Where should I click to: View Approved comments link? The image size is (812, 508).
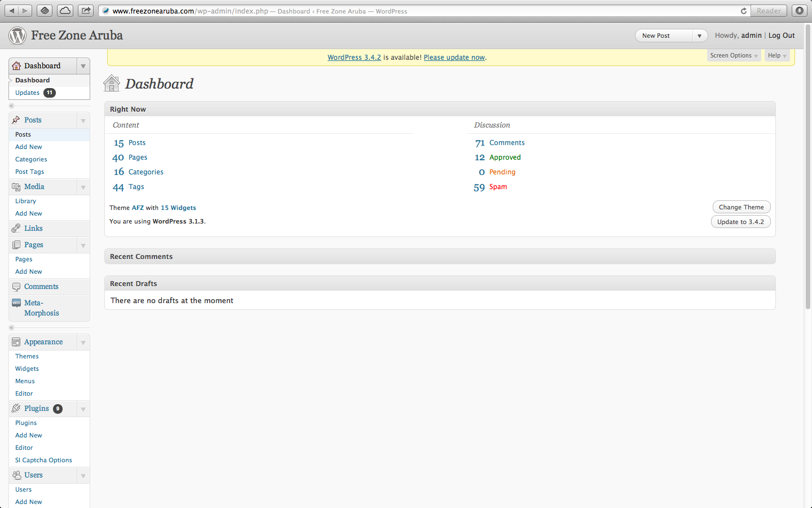tap(505, 157)
